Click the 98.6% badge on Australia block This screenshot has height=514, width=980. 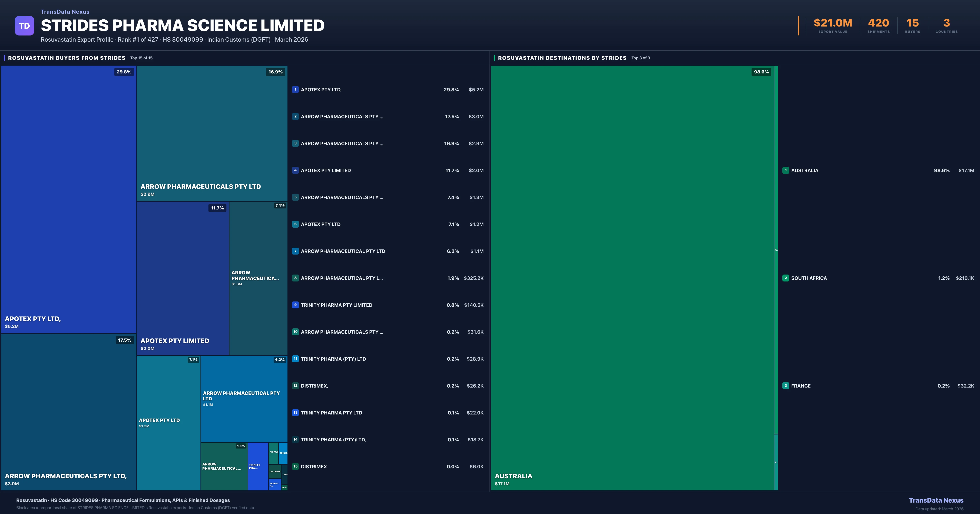click(x=761, y=72)
